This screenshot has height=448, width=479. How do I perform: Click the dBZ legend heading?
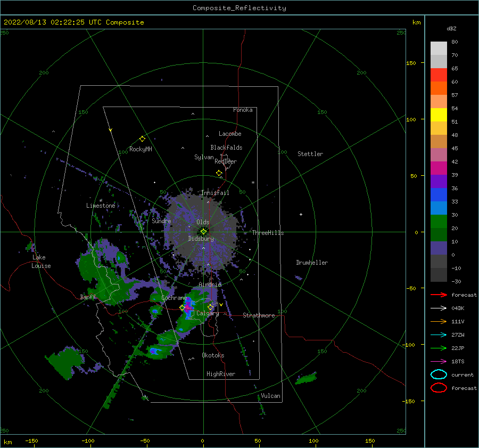(451, 28)
